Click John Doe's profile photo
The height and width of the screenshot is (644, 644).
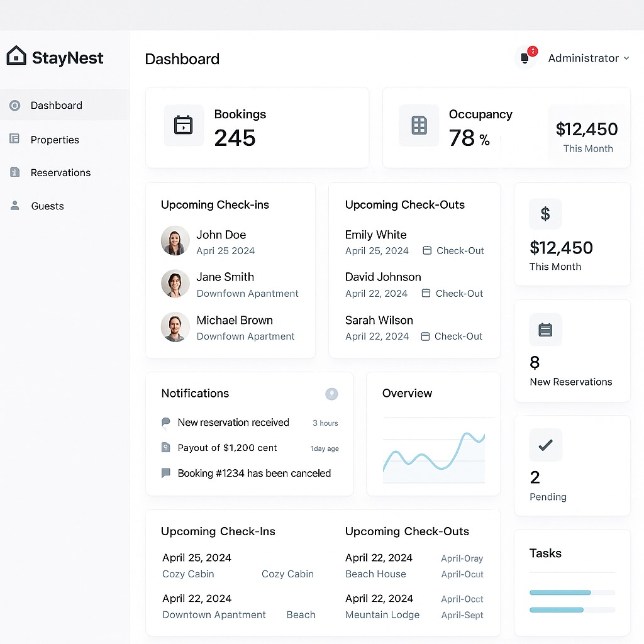(x=175, y=241)
